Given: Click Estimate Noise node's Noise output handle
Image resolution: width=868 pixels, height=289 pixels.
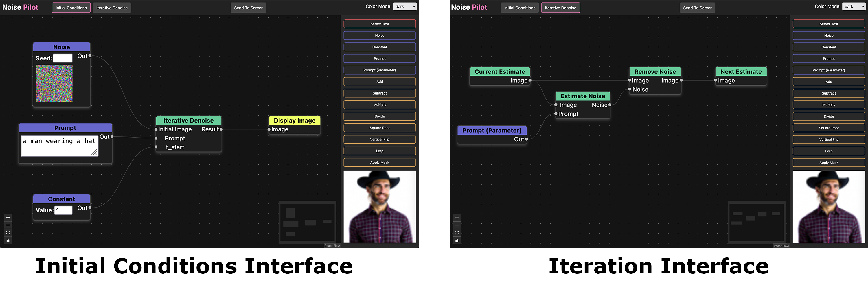Looking at the screenshot, I should click(x=610, y=105).
